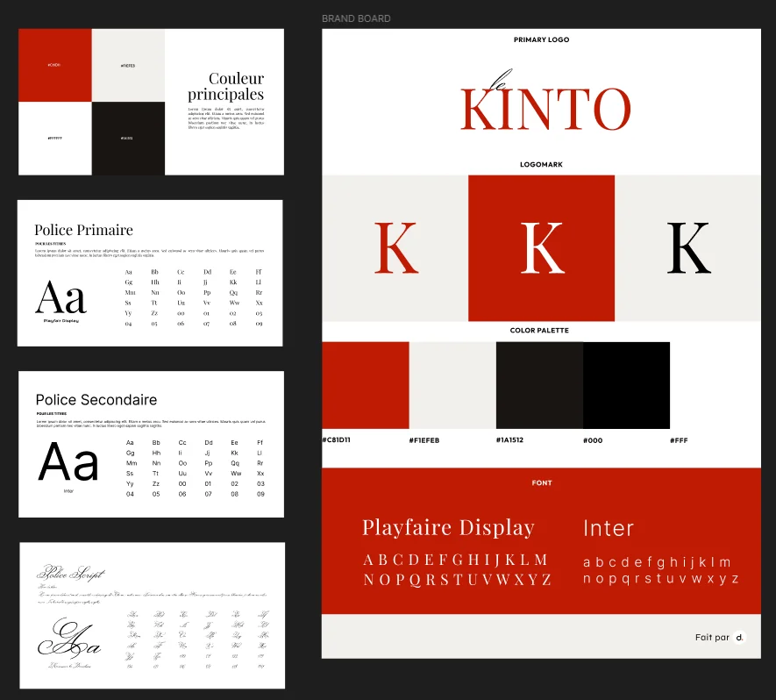Open the 'Police Script' slide thumbnail
The width and height of the screenshot is (776, 700).
(150, 614)
